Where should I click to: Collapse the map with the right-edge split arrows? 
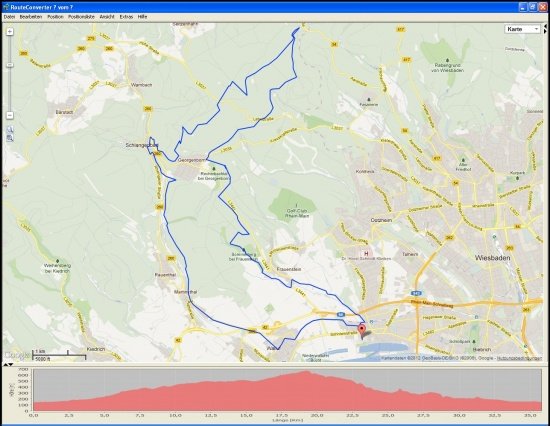[x=545, y=29]
